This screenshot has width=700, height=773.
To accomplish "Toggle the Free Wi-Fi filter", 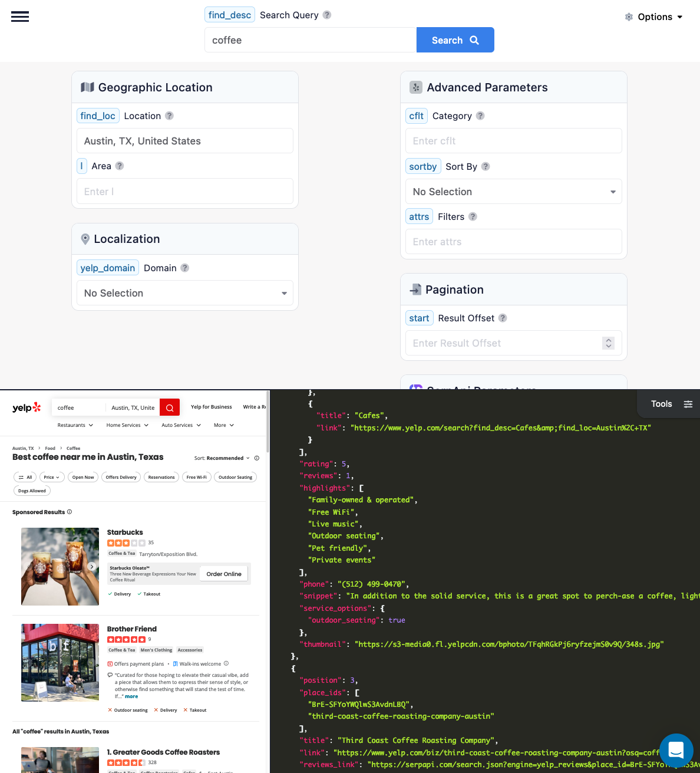I will point(197,477).
